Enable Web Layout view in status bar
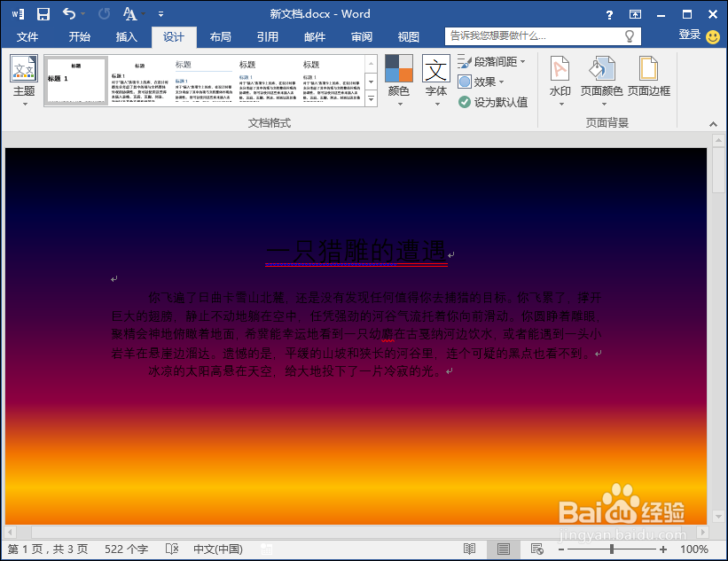The height and width of the screenshot is (561, 728). click(x=536, y=549)
